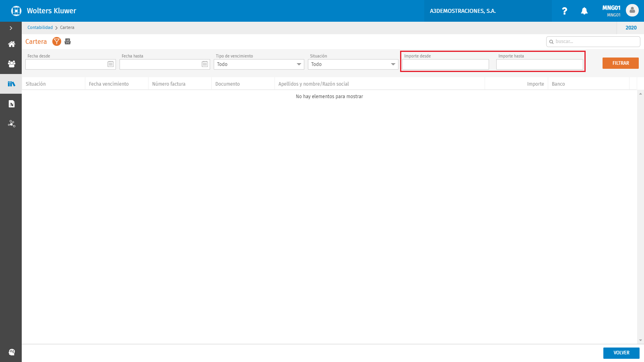Open the document report icon in sidebar
644x362 pixels.
(11, 104)
